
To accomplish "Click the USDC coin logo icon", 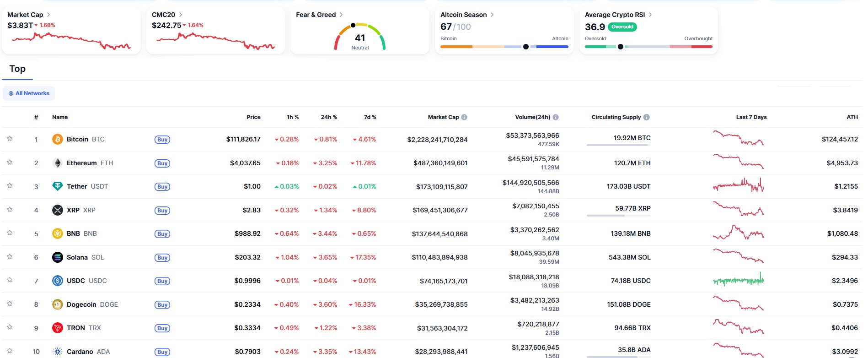I will click(x=57, y=281).
